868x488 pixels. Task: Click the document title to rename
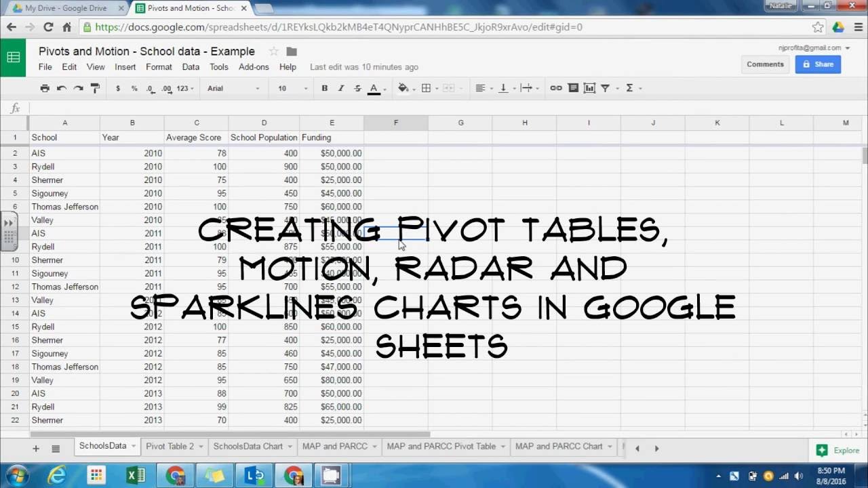click(146, 52)
